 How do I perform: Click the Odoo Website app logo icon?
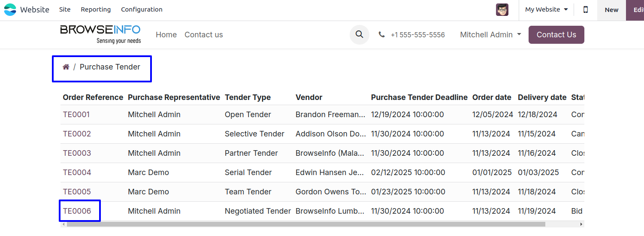click(10, 9)
